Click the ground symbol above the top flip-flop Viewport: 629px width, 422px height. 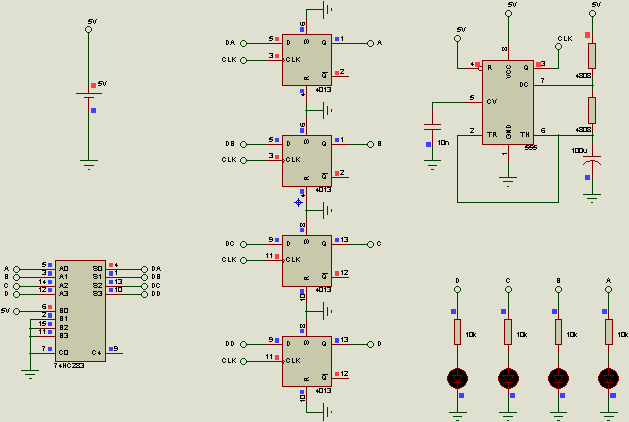click(x=328, y=10)
